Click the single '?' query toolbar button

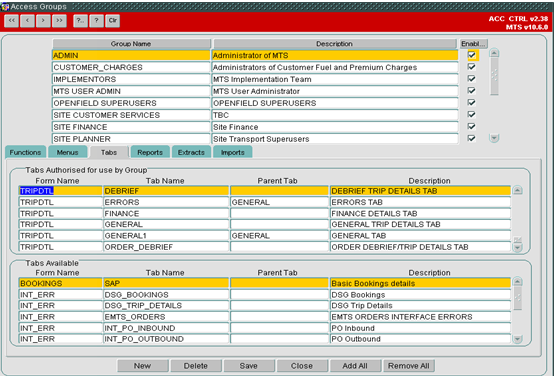click(96, 21)
